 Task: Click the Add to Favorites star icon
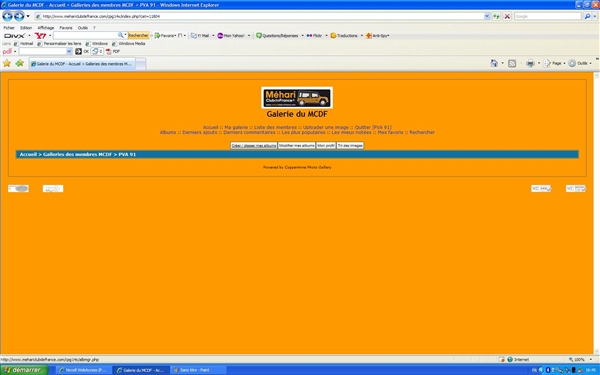pos(20,64)
